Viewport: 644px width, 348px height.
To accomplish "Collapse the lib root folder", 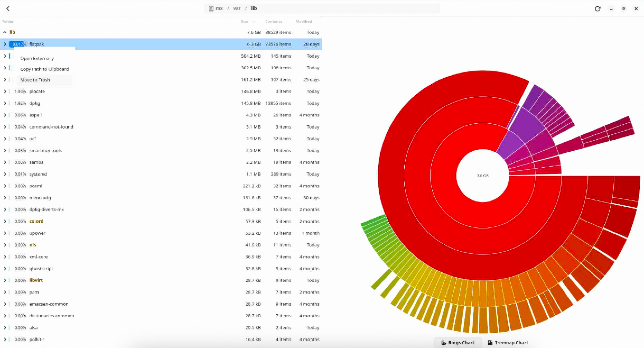I will 5,32.
